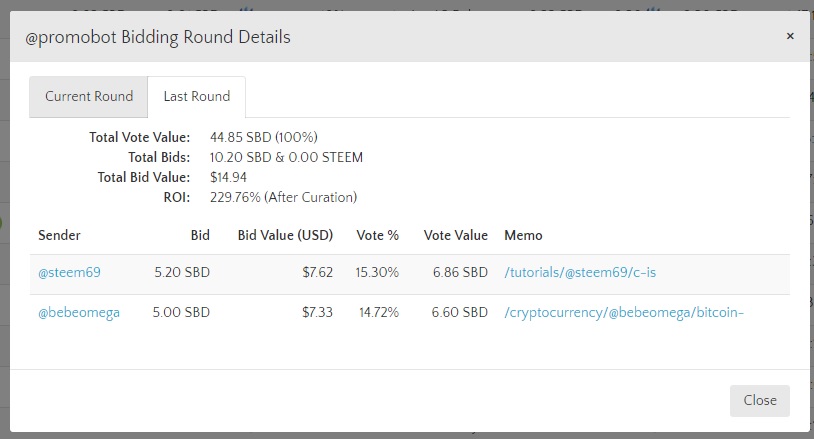
Task: Click the @promobot Bidding Round Details title
Action: point(158,37)
